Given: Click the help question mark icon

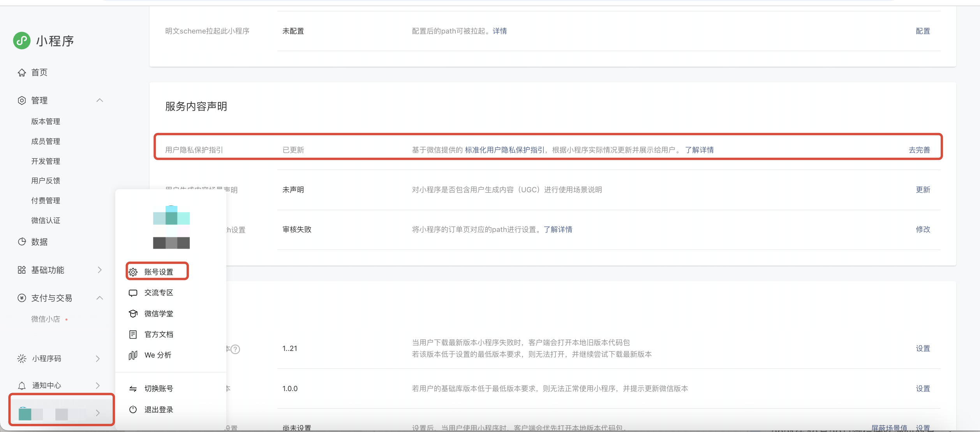Looking at the screenshot, I should click(x=235, y=349).
